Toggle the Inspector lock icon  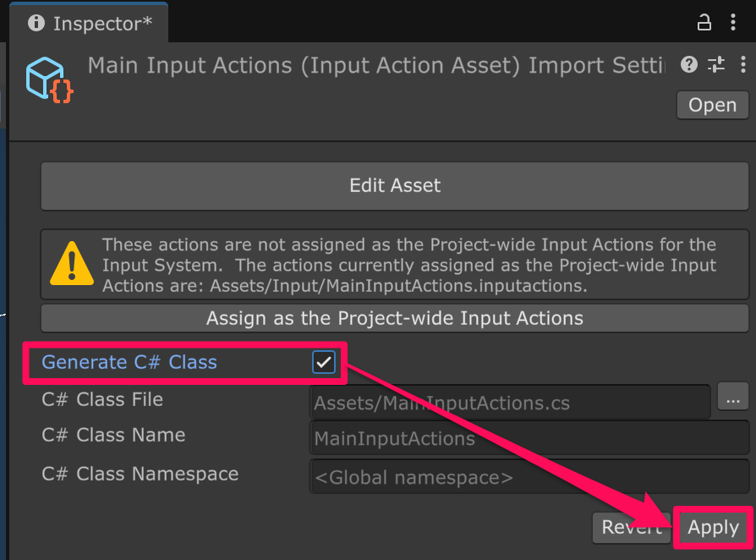pos(704,23)
